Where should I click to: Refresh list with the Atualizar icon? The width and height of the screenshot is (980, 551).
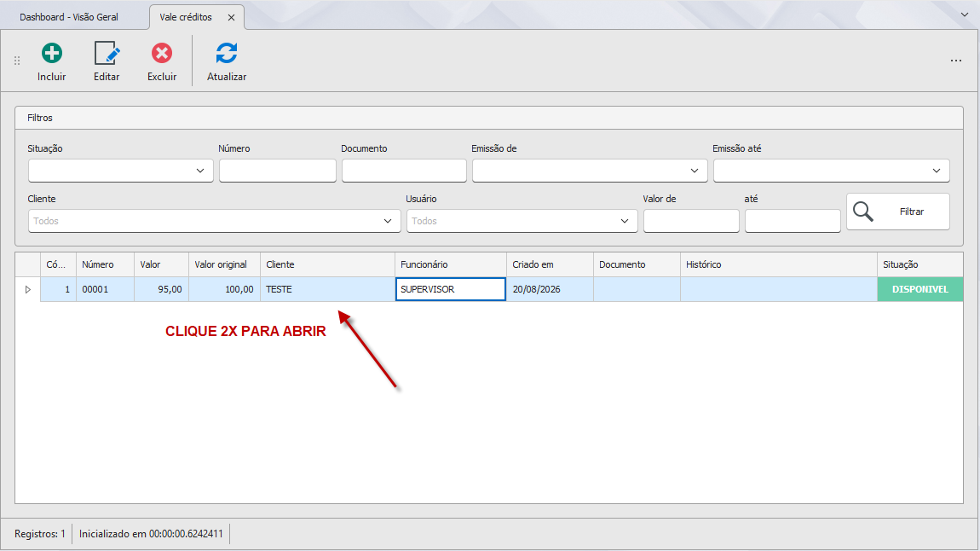[x=226, y=53]
